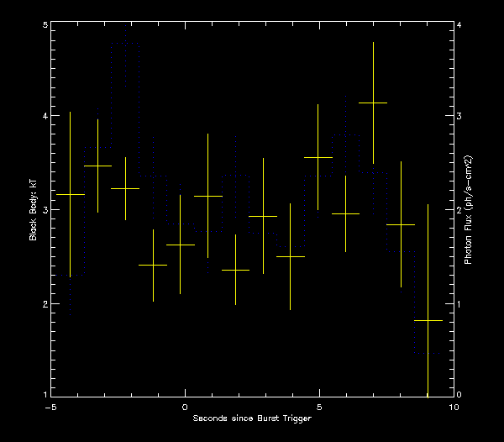Click the "Seconds since Burst Trigger" axis title
504x442 pixels.
click(x=251, y=418)
